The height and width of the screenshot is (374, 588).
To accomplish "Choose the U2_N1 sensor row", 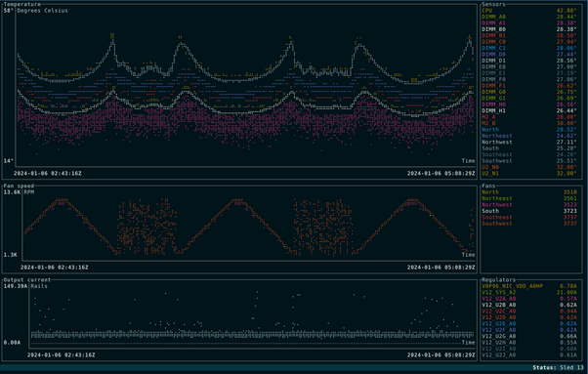I will [529, 174].
